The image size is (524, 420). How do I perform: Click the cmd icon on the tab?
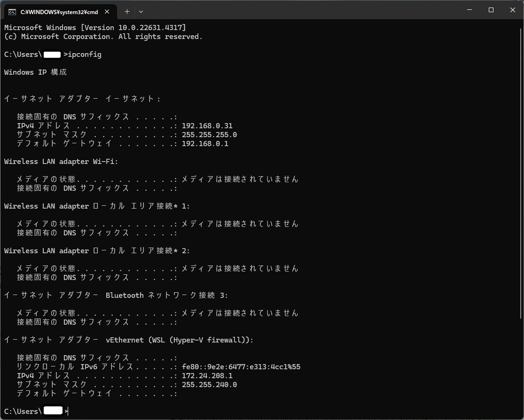12,12
